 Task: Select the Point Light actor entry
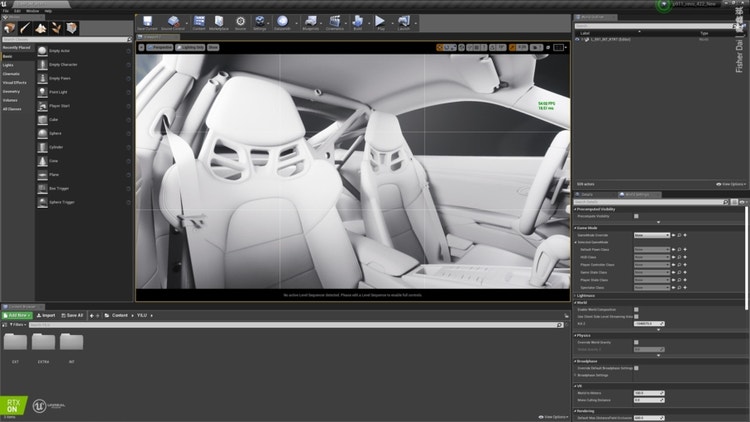pos(60,92)
